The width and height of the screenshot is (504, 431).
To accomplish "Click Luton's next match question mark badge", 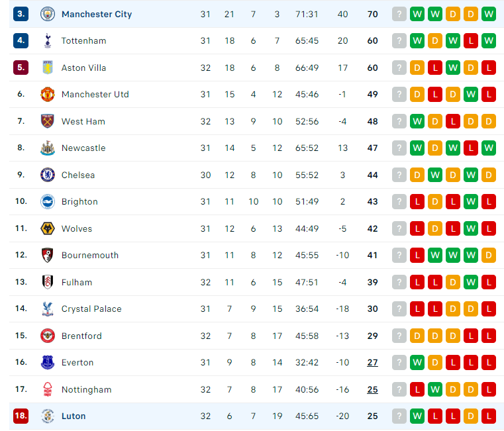I will [399, 416].
